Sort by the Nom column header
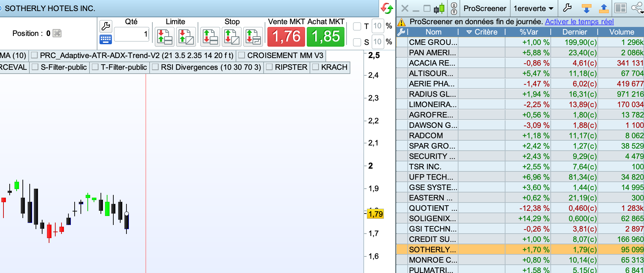The width and height of the screenshot is (644, 273). point(433,32)
